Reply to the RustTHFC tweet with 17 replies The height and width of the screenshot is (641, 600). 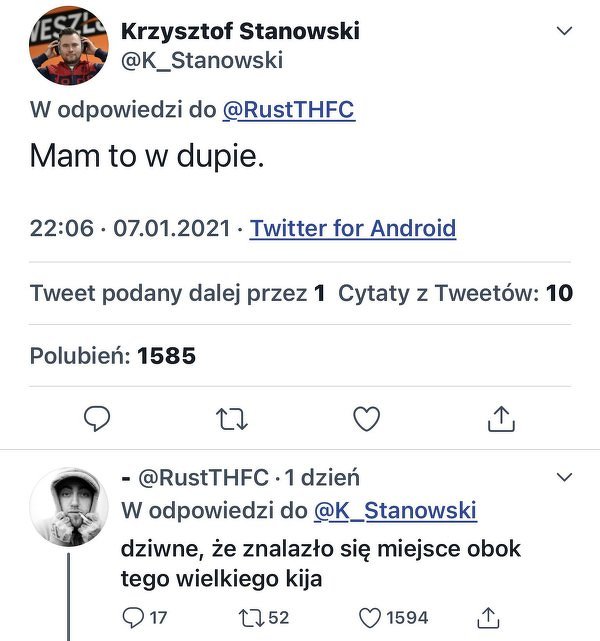point(134,618)
